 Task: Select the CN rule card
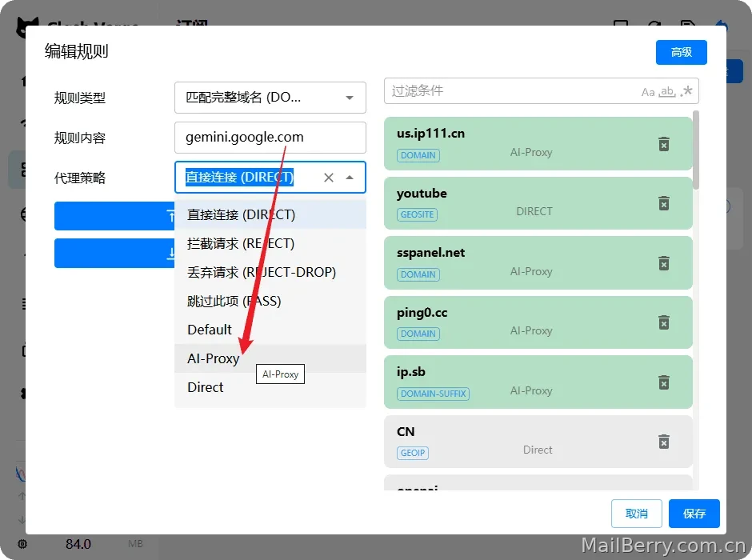(538, 441)
